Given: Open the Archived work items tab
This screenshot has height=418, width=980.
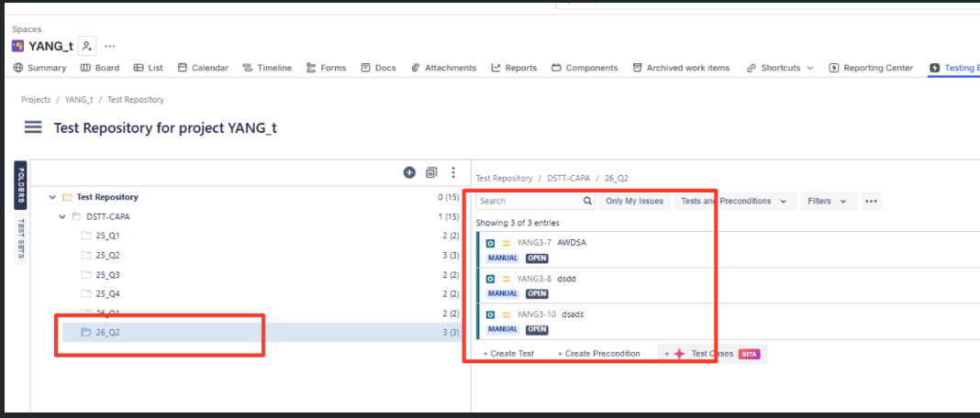Looking at the screenshot, I should point(681,68).
